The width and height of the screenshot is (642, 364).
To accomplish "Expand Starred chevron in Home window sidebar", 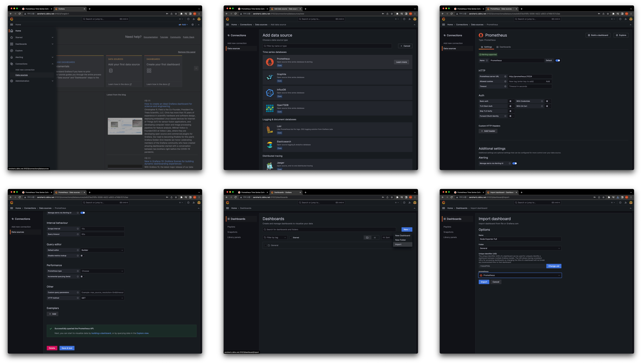I will click(52, 38).
